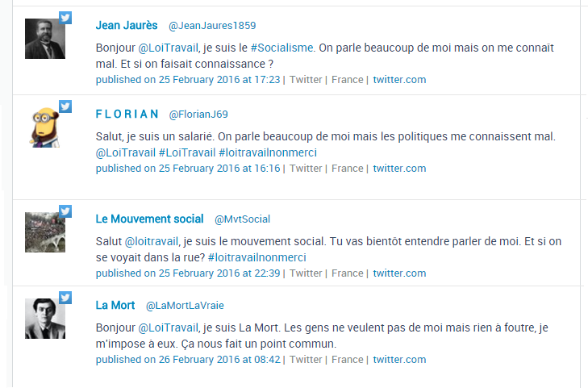
Task: Click the #Socialisme hashtag
Action: [x=281, y=48]
